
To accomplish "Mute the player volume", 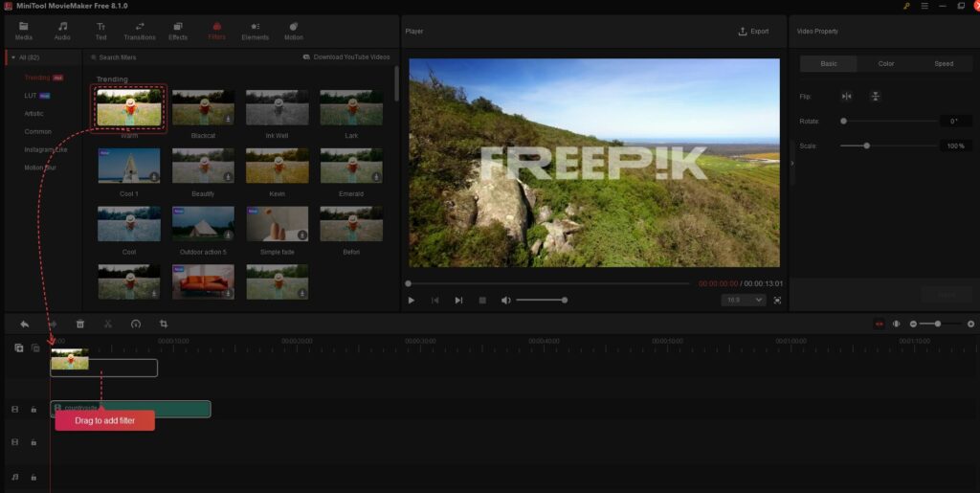I will click(x=505, y=301).
